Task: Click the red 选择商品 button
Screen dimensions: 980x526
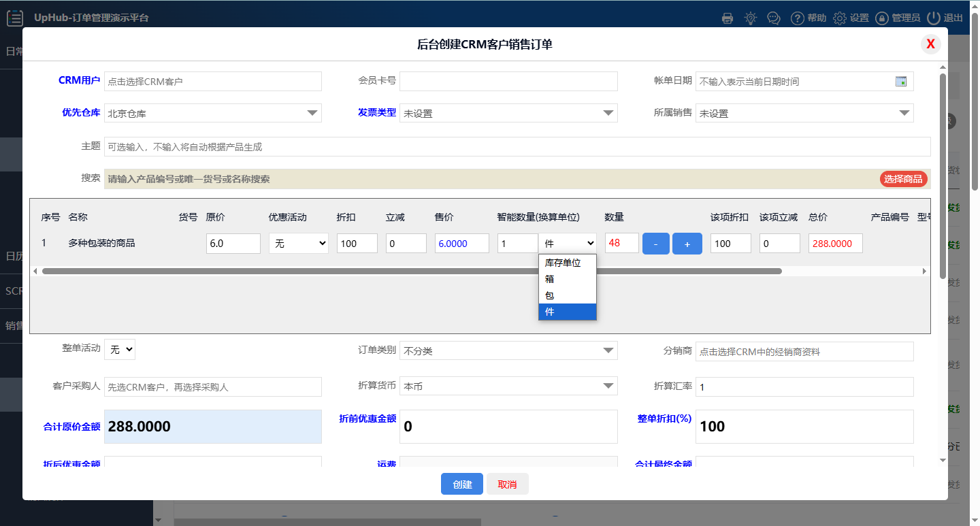Action: (x=903, y=179)
